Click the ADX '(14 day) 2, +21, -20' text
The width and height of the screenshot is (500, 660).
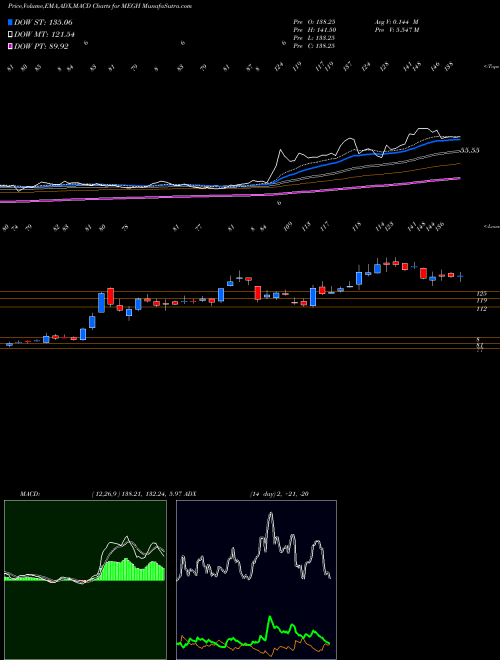[x=279, y=494]
